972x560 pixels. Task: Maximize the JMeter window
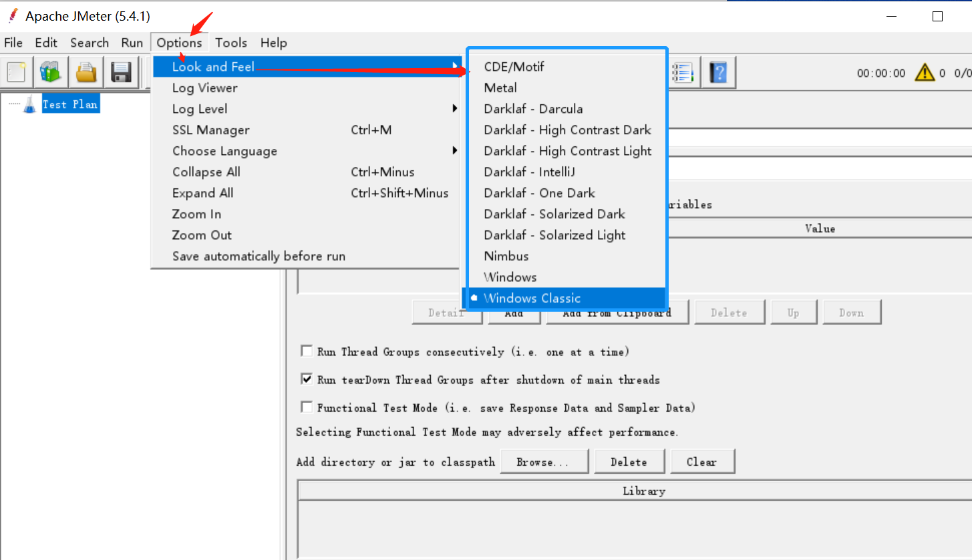[x=937, y=17]
